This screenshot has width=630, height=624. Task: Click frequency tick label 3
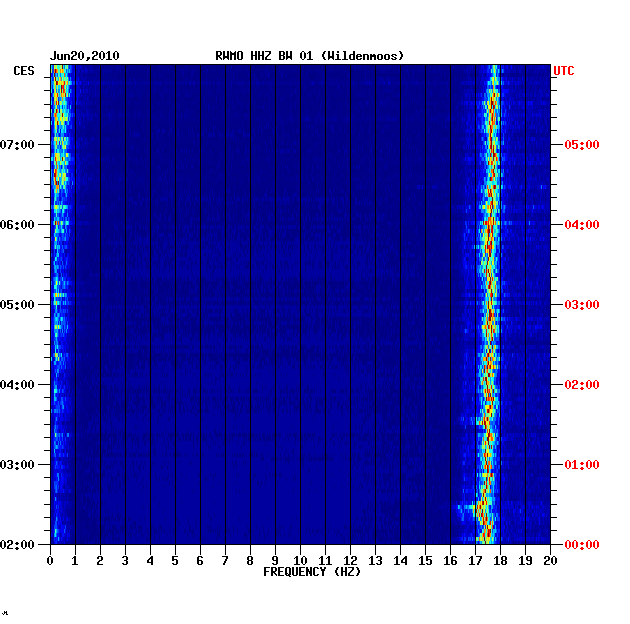coord(125,561)
